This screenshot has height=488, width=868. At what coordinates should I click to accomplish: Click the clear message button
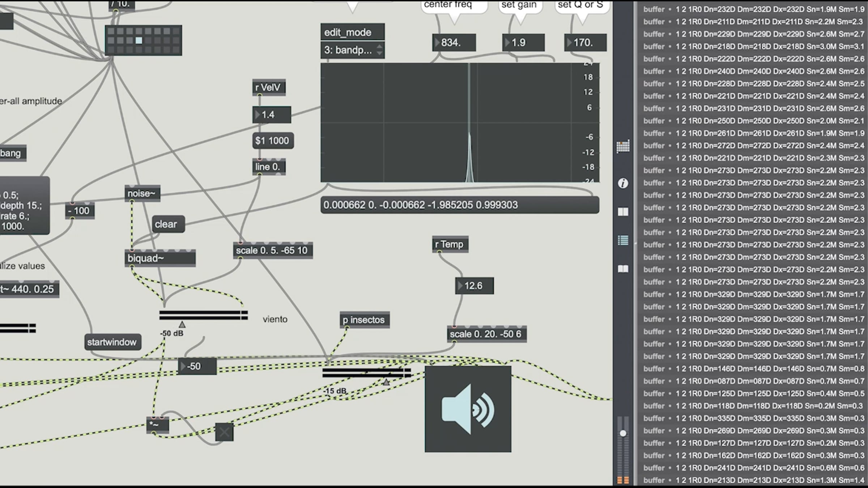click(168, 224)
